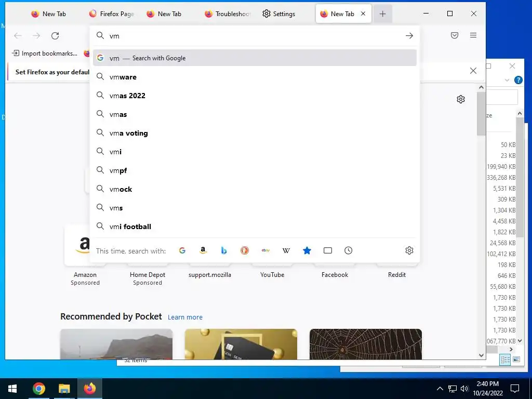Select the 'vmware' suggestion
Screen dimensions: 532x399
coord(255,77)
